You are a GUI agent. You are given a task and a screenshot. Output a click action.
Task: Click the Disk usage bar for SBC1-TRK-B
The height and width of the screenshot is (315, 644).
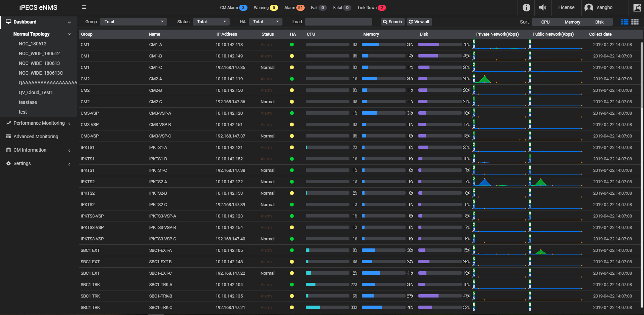[440, 296]
